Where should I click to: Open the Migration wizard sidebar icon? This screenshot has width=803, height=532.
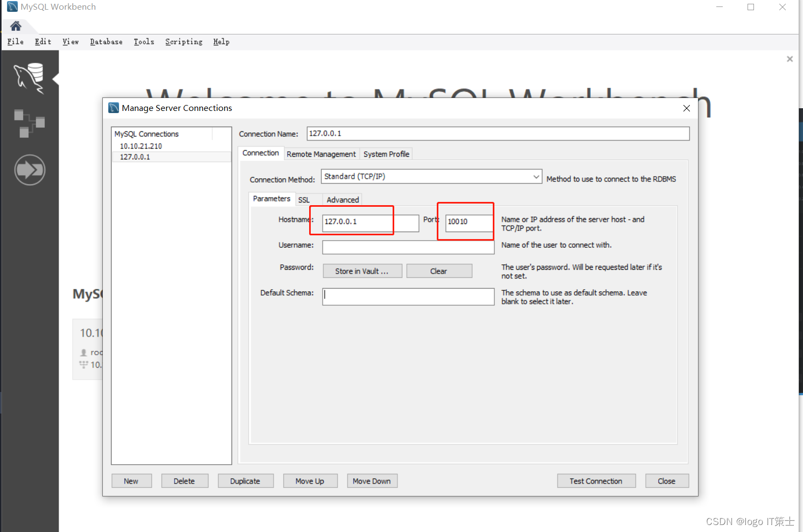[30, 170]
